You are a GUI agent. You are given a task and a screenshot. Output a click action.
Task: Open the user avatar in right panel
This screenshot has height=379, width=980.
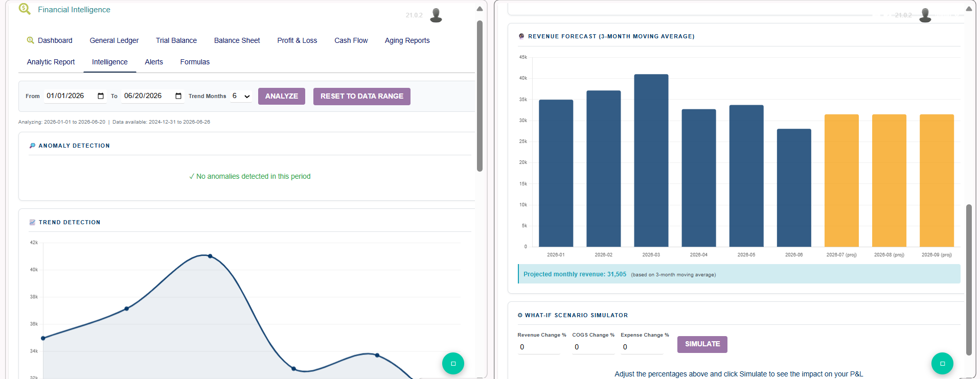point(925,15)
